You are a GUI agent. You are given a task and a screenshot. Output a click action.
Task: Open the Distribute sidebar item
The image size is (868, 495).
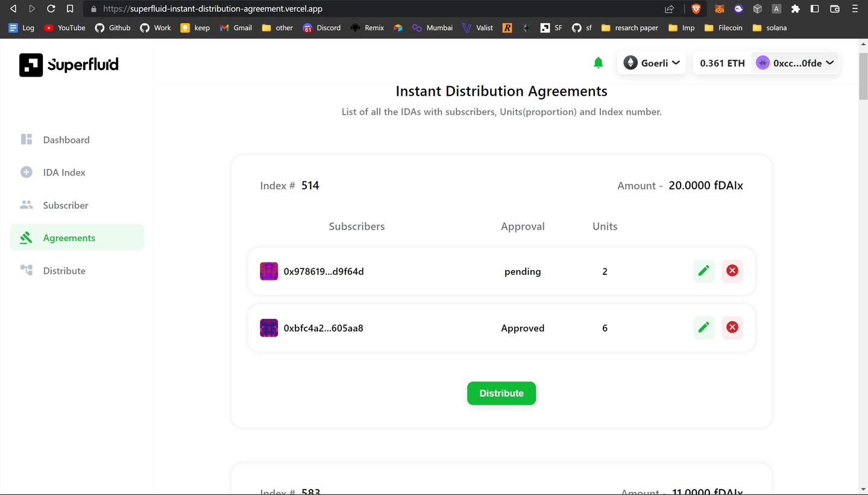pos(77,271)
